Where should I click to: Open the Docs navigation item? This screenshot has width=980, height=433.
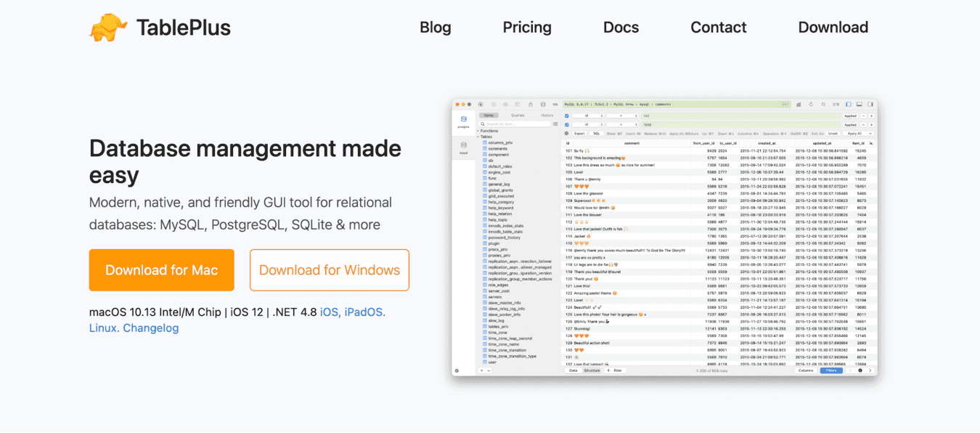(621, 28)
